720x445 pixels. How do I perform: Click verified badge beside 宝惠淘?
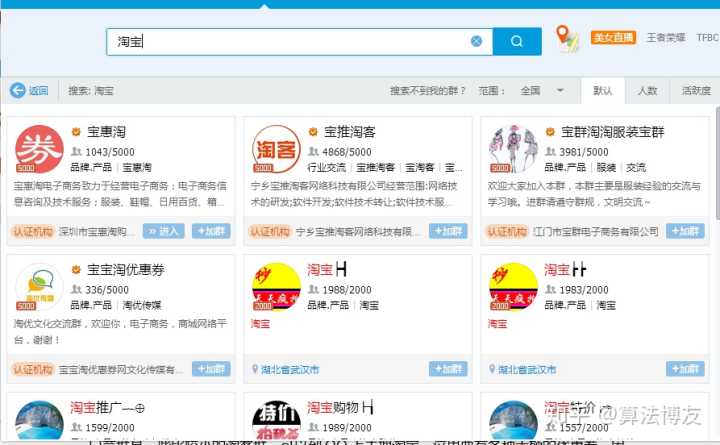[77, 132]
